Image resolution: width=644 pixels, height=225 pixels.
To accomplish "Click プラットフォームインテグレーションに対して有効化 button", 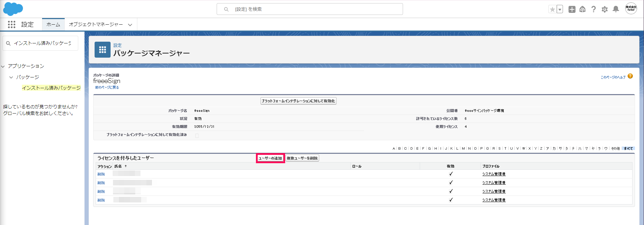I will tap(298, 101).
